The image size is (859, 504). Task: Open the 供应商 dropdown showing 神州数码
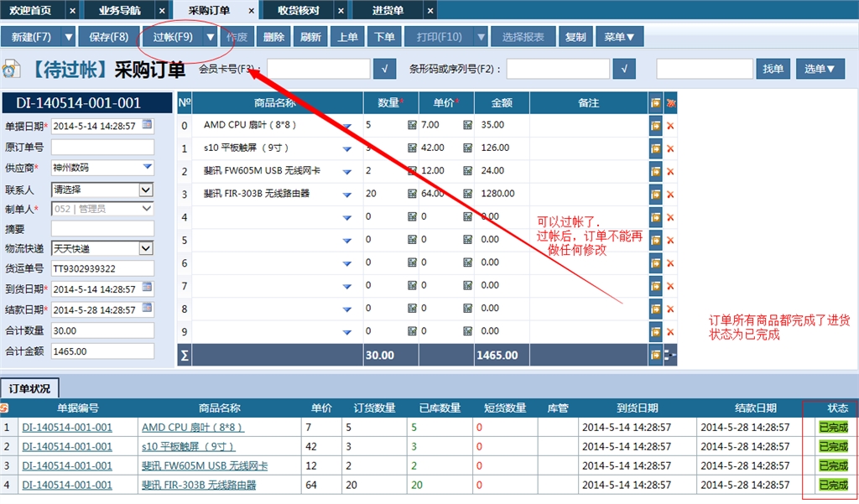coord(148,167)
